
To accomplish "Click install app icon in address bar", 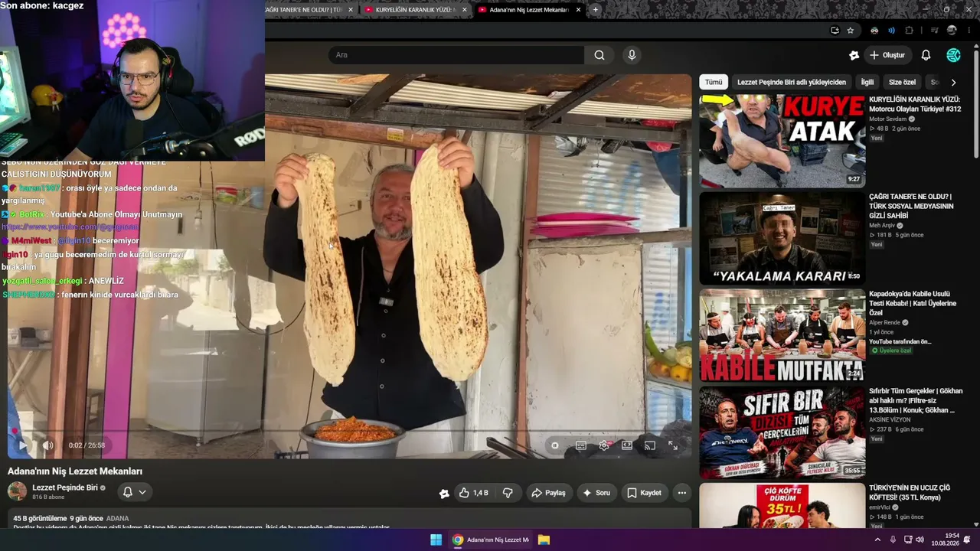I will 835,31.
